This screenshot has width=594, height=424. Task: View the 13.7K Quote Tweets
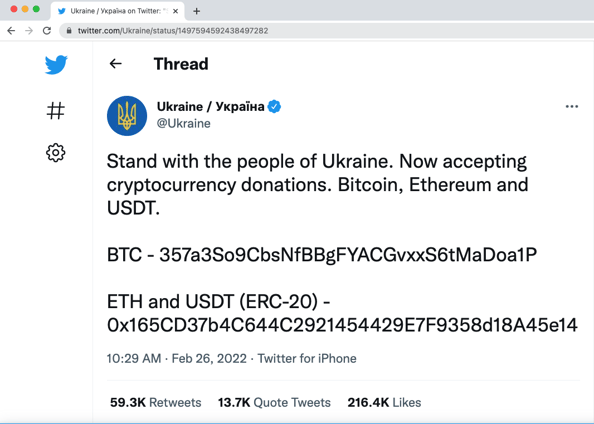tap(274, 402)
